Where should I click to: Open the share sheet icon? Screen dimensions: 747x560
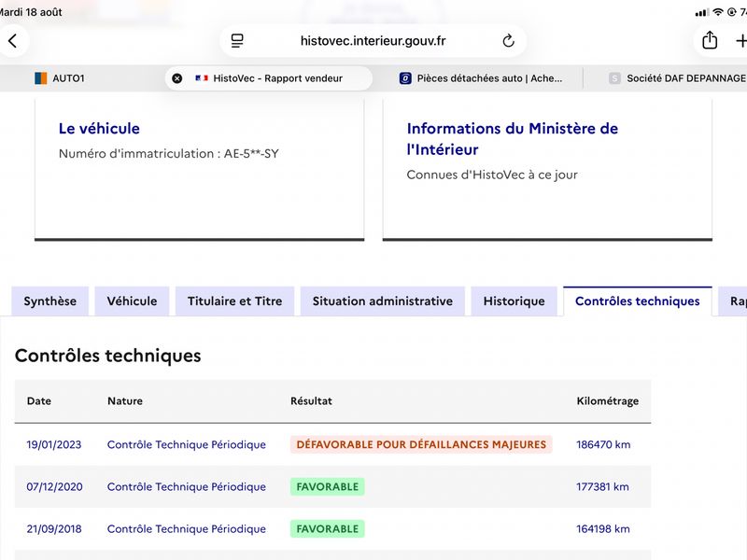(x=710, y=40)
